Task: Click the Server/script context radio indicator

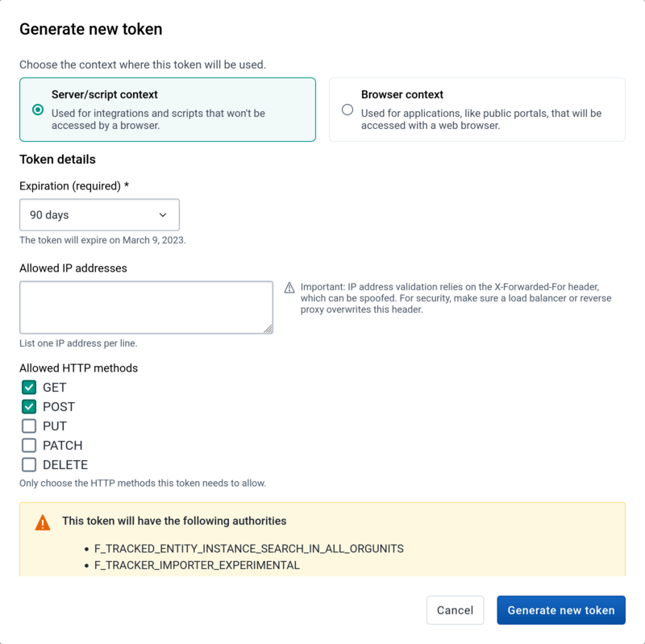Action: (37, 110)
